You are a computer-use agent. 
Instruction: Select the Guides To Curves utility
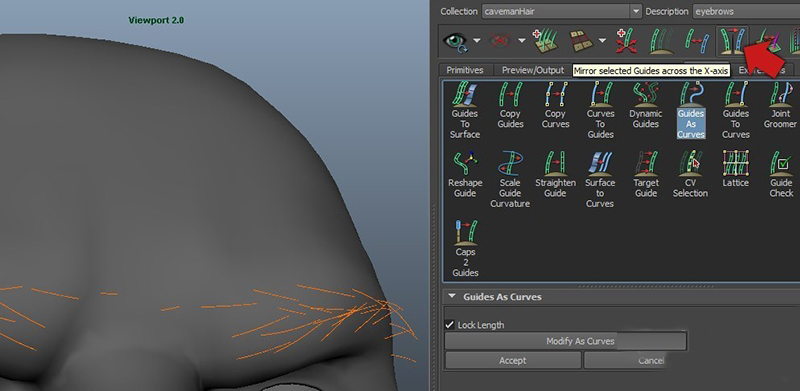(x=736, y=110)
